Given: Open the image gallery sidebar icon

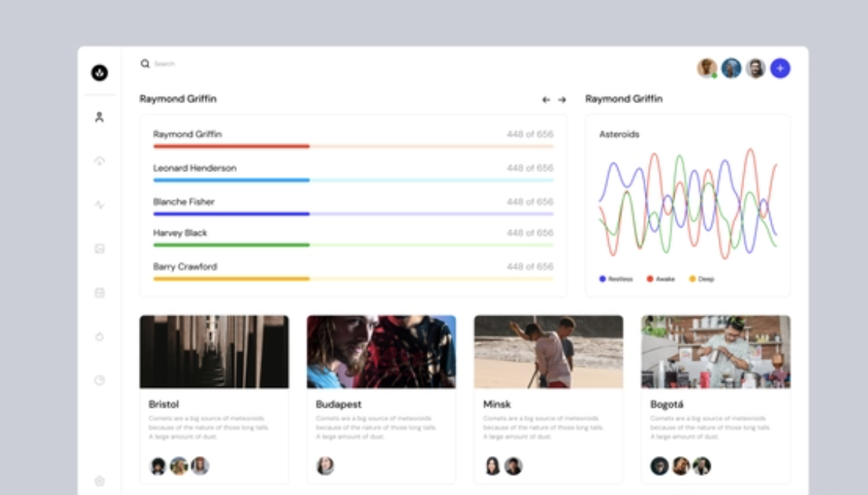Looking at the screenshot, I should 99,248.
